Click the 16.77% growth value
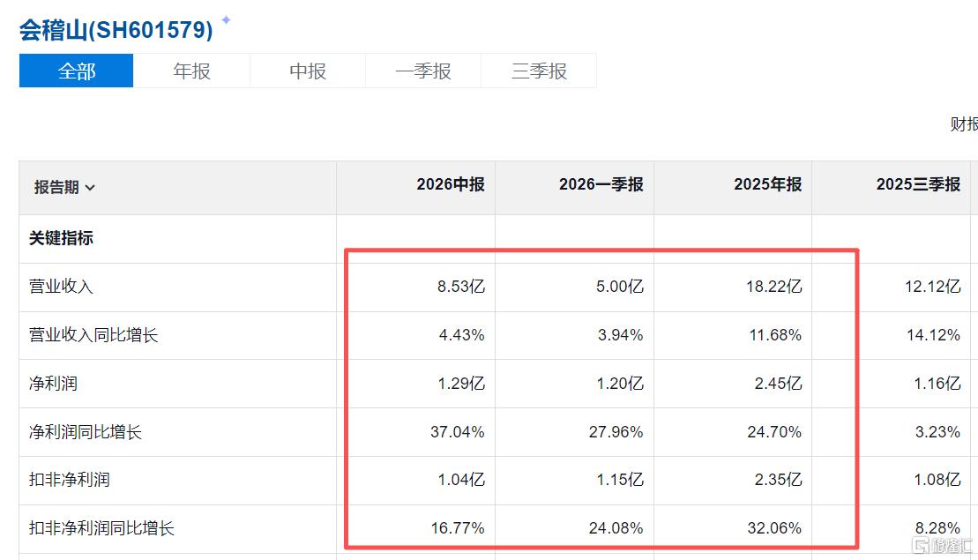 (x=457, y=528)
